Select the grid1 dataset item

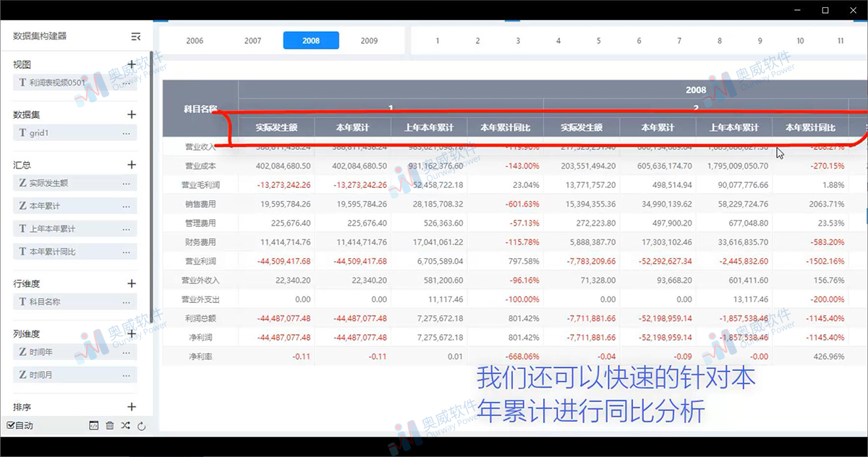click(x=75, y=133)
